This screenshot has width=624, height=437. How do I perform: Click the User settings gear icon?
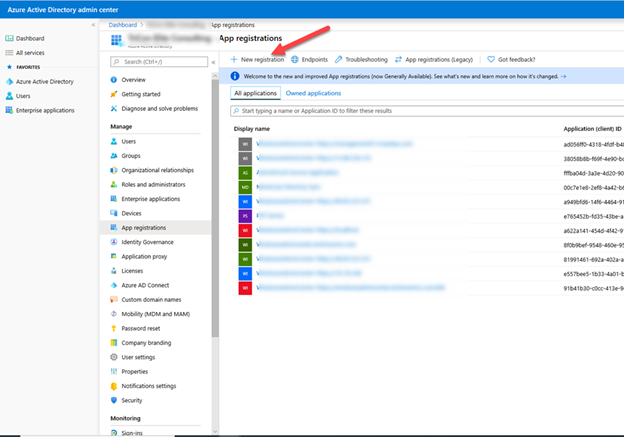point(114,357)
